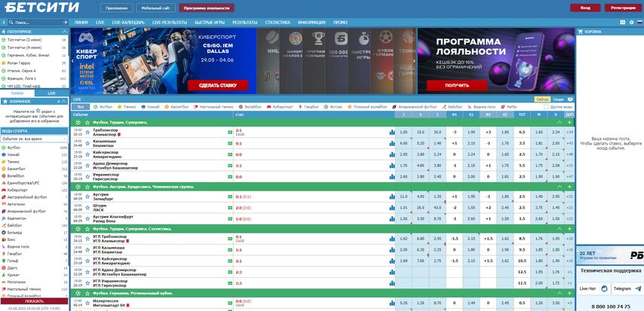Viewport: 644px width, 311px height.
Task: Filter live events by Теннис
Action: 127,107
